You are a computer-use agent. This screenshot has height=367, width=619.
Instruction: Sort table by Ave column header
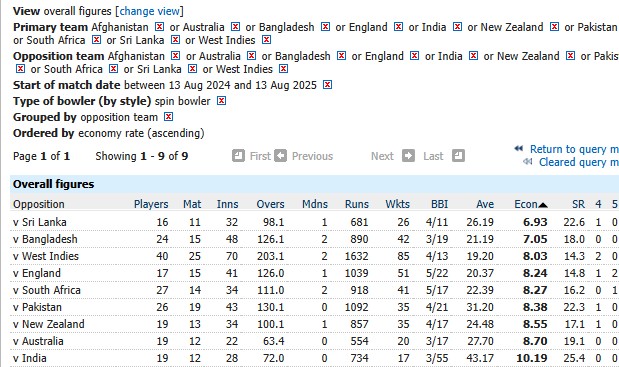tap(485, 204)
